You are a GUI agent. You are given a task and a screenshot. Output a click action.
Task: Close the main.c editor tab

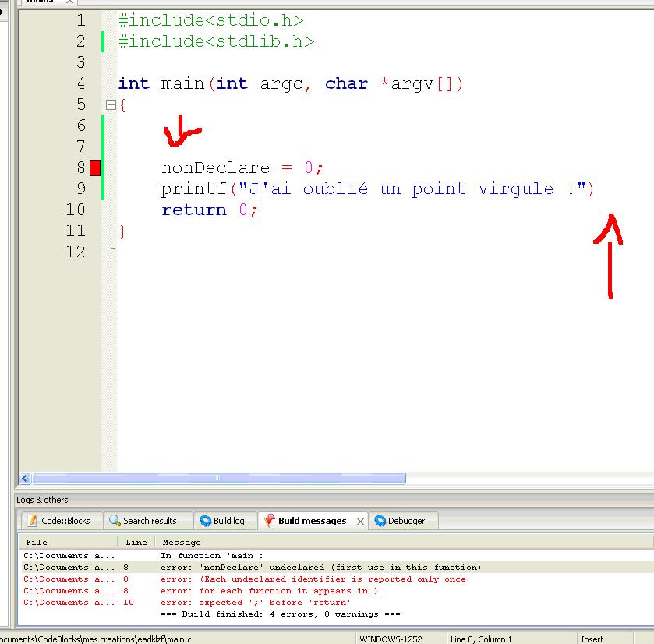pos(69,3)
